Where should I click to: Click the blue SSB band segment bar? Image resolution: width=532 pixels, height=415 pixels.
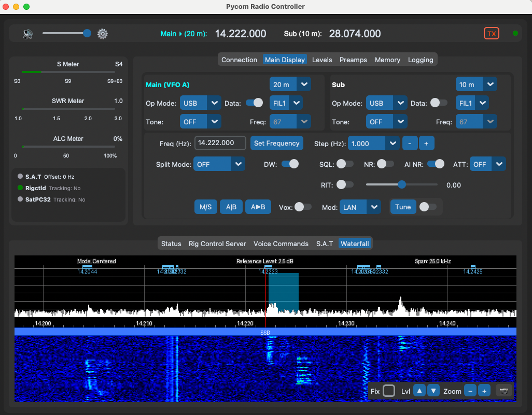click(265, 332)
